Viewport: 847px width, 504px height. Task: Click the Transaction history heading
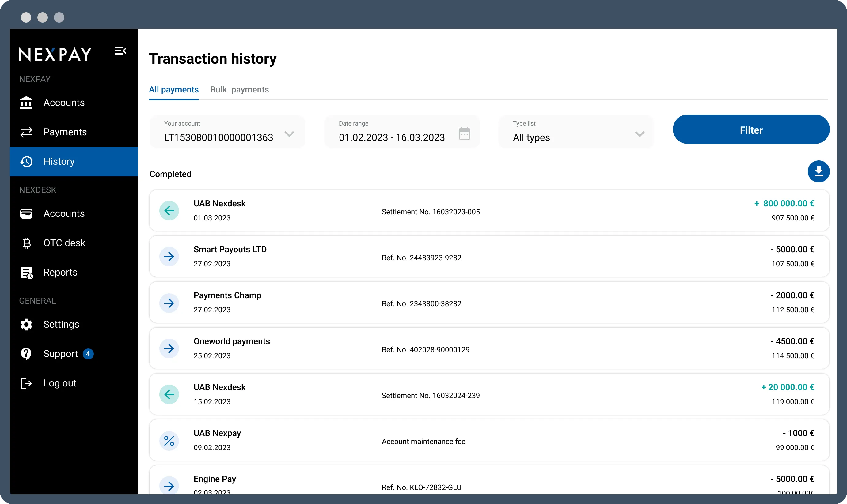coord(213,59)
